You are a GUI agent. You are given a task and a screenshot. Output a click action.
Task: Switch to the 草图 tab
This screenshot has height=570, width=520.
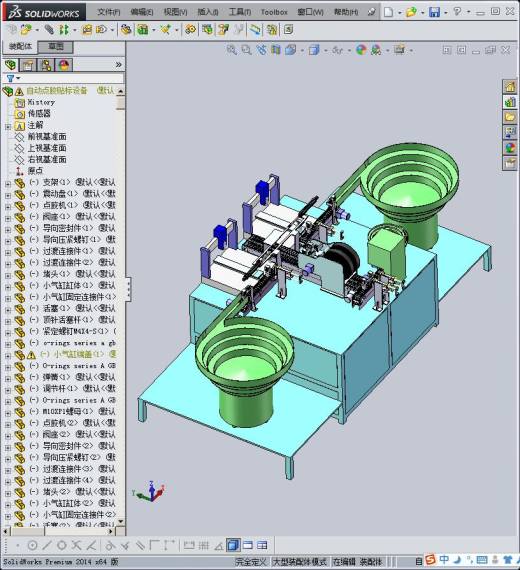click(x=56, y=47)
